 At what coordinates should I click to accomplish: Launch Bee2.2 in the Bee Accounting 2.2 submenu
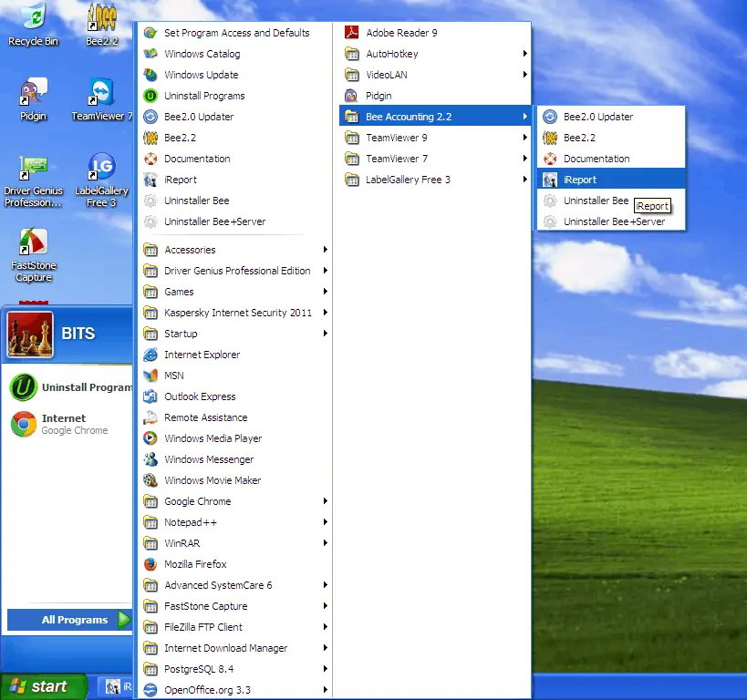611,137
